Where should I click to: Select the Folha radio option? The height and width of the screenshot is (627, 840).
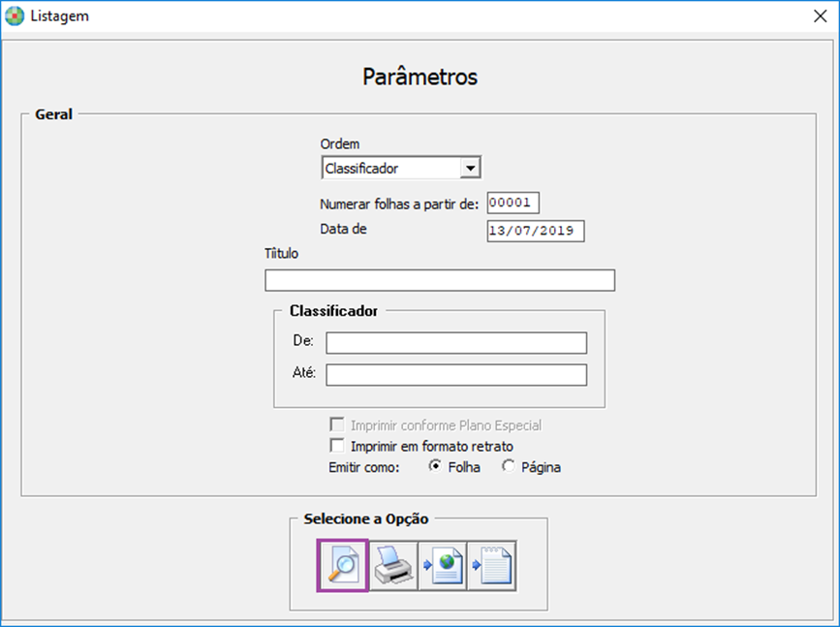pyautogui.click(x=435, y=467)
